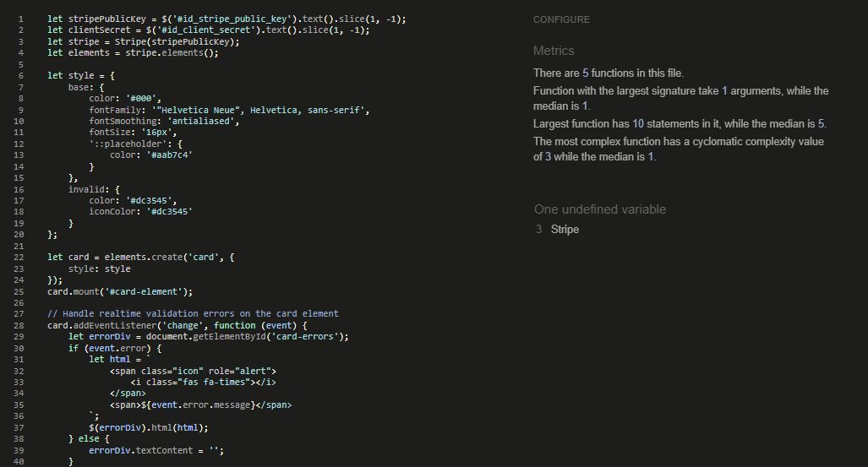Viewport: 868px width, 467px height.
Task: Place cursor on '} else {' line
Action: coord(89,438)
